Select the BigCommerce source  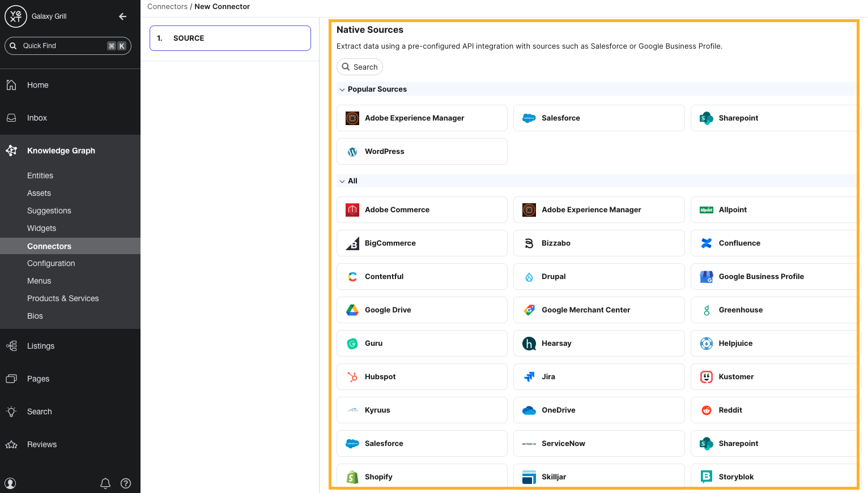tap(422, 243)
